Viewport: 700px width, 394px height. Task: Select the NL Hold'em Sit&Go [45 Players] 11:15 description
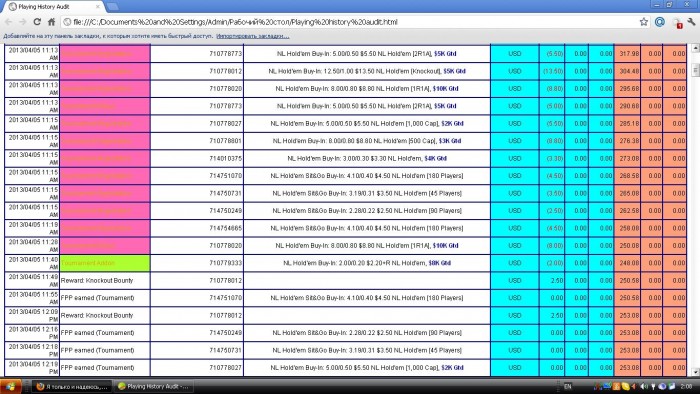point(367,193)
